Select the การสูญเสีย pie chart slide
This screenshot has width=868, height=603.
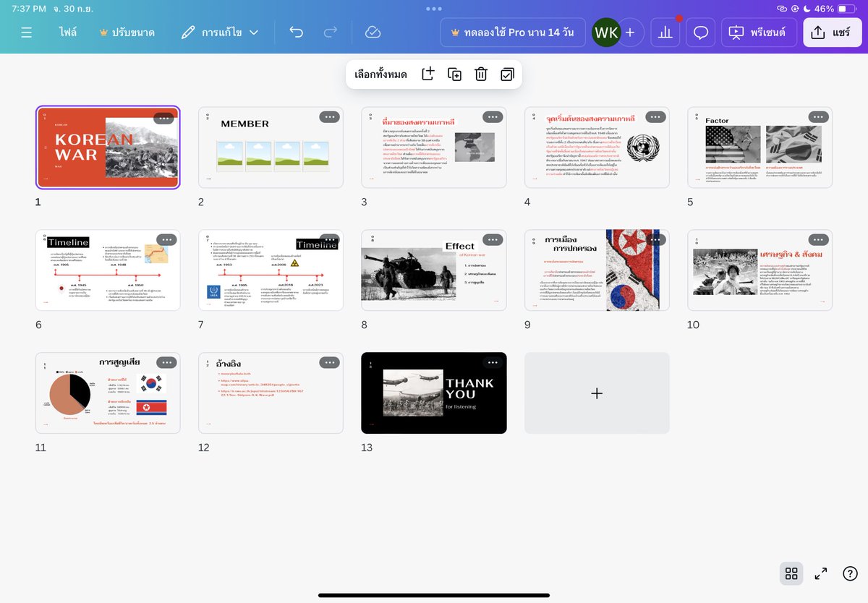coord(108,393)
